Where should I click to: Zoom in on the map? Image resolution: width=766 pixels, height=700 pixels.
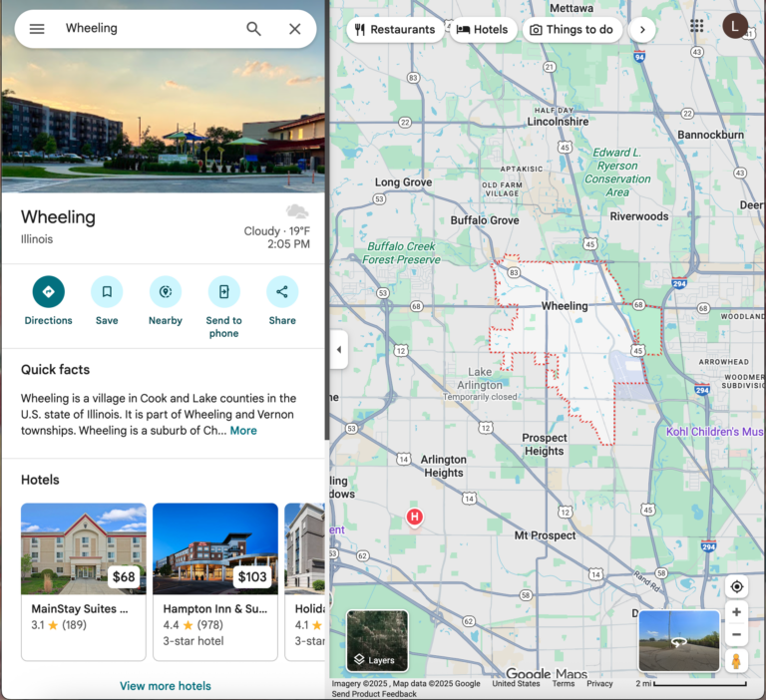pos(737,612)
